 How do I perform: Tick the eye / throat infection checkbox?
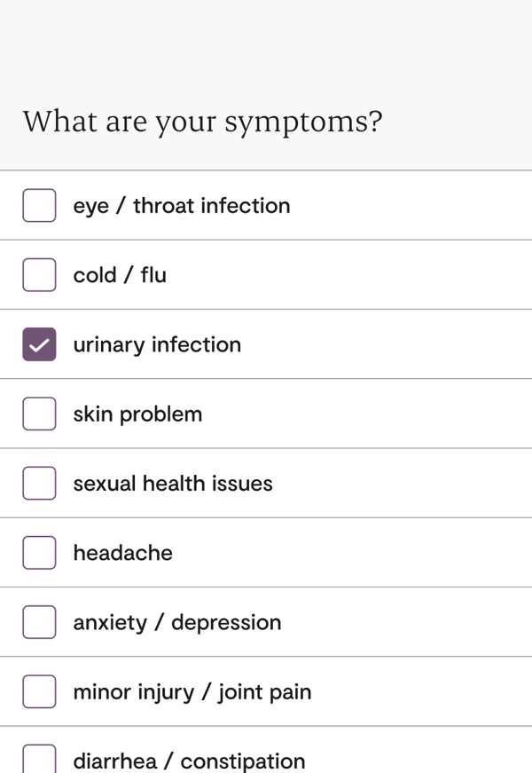(39, 205)
